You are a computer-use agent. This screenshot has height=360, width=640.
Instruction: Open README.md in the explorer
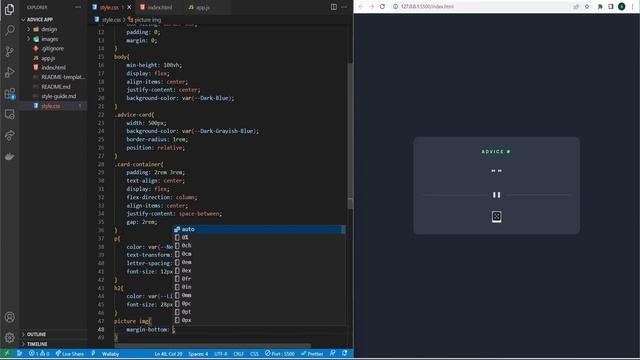pos(56,87)
